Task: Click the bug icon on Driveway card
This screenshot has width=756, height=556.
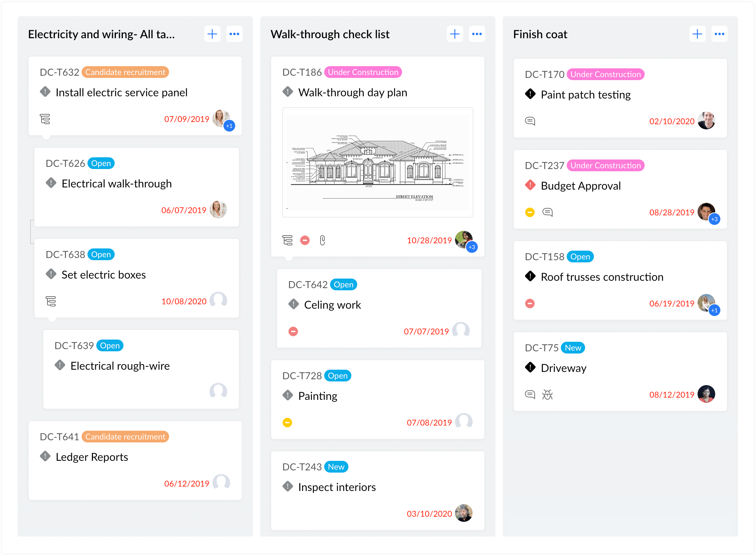Action: [x=547, y=395]
